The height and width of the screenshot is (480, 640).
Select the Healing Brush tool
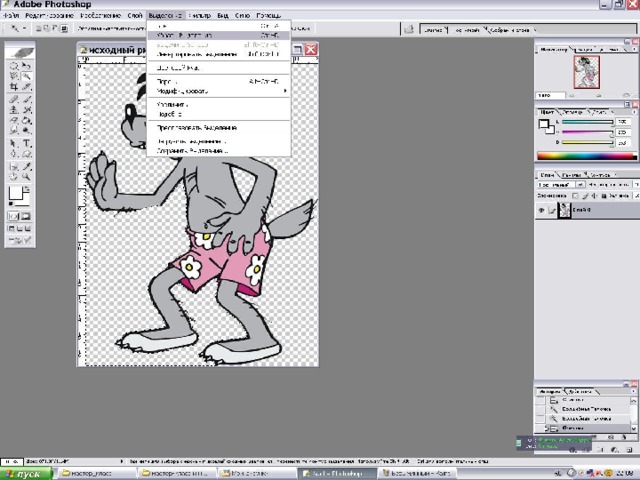point(14,99)
